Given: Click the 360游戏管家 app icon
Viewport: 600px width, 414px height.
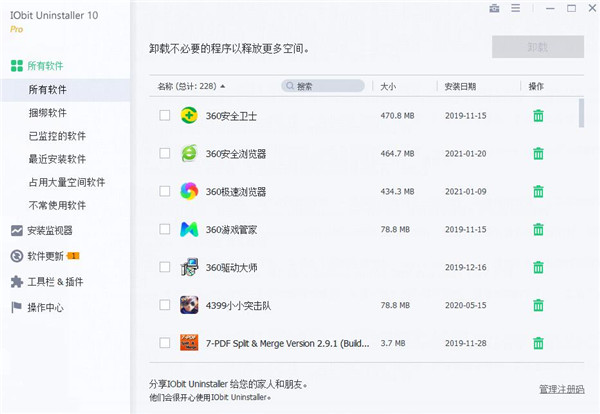Looking at the screenshot, I should (189, 229).
